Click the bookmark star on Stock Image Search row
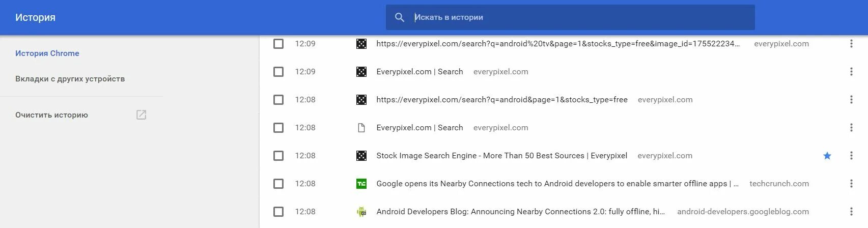Screen dimensions: 868x228 point(827,156)
